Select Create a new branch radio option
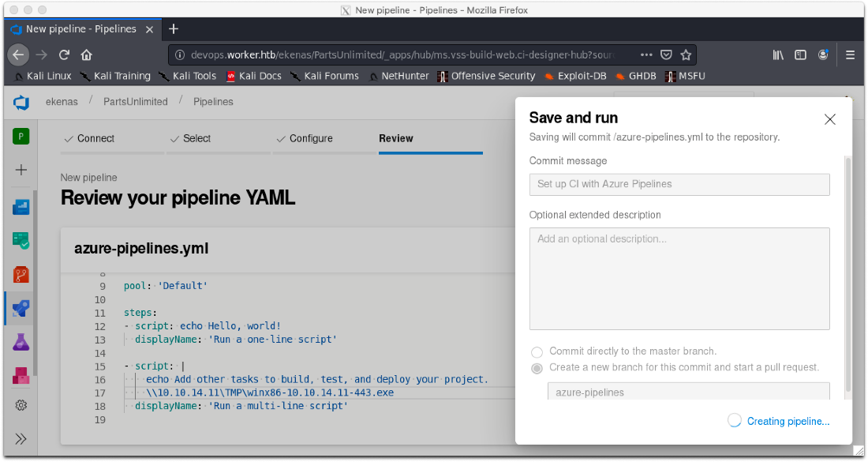868x462 pixels. point(537,368)
